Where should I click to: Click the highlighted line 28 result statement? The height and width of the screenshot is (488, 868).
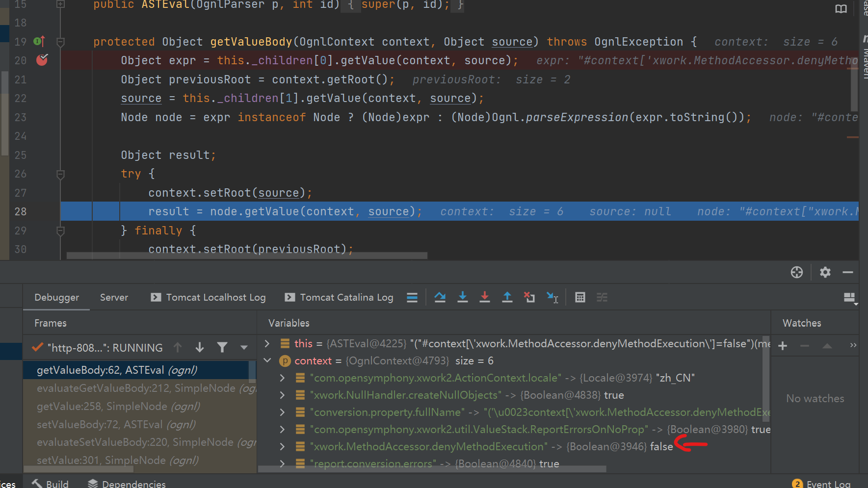pyautogui.click(x=285, y=211)
